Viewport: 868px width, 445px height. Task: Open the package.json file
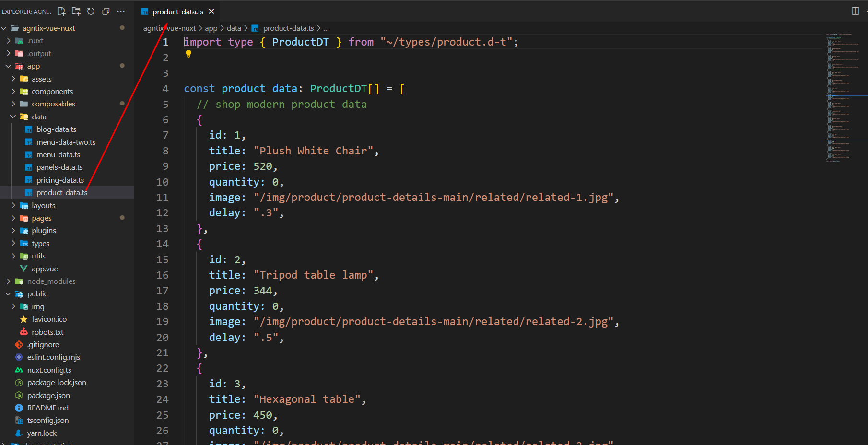[x=48, y=396]
